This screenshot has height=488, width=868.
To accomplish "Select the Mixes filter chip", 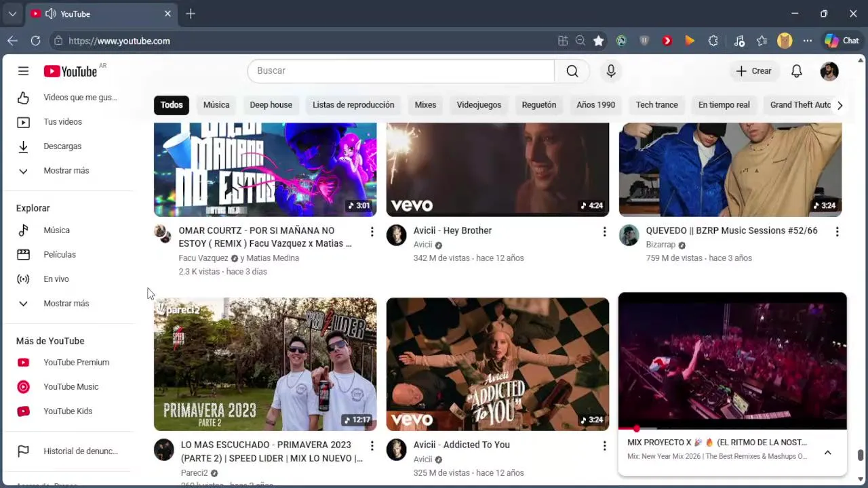I will (425, 105).
